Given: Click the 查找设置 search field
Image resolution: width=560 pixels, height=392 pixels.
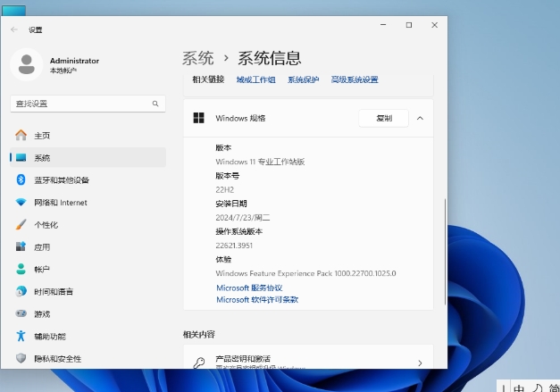Looking at the screenshot, I should 87,104.
